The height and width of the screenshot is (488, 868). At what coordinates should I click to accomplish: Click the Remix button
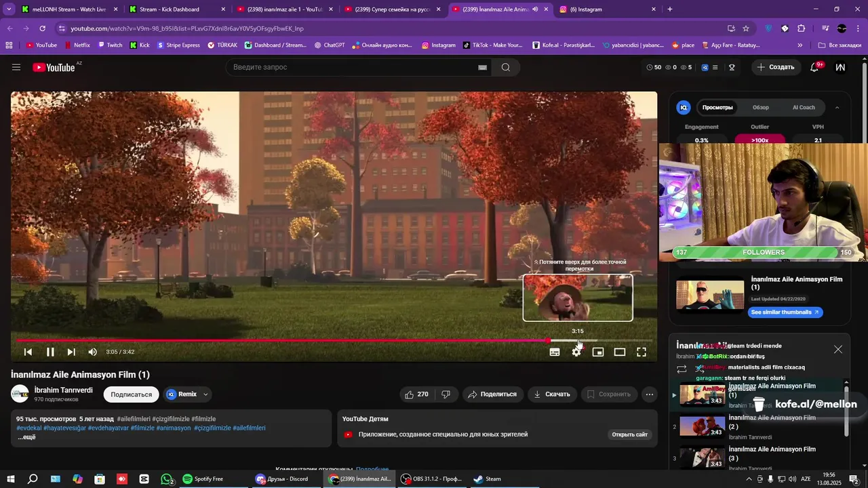182,394
